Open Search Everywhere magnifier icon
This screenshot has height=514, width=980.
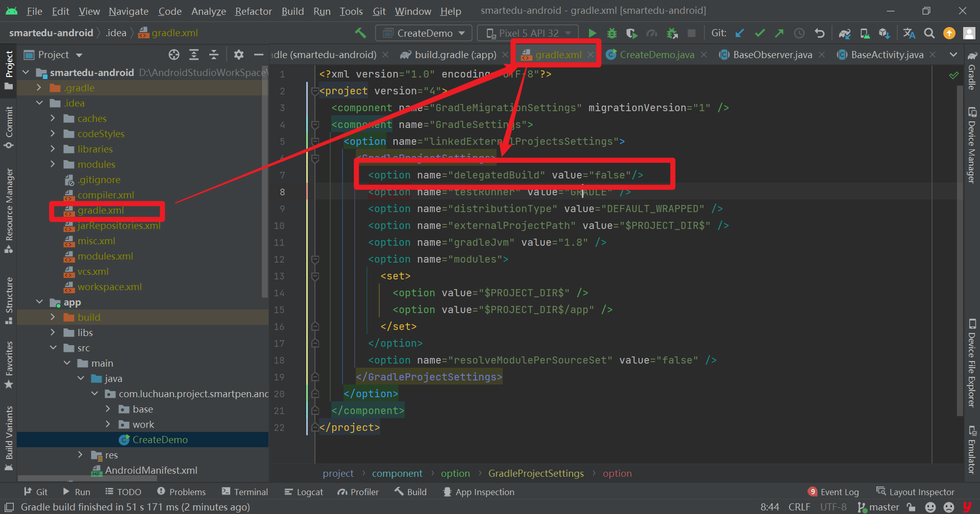(929, 33)
